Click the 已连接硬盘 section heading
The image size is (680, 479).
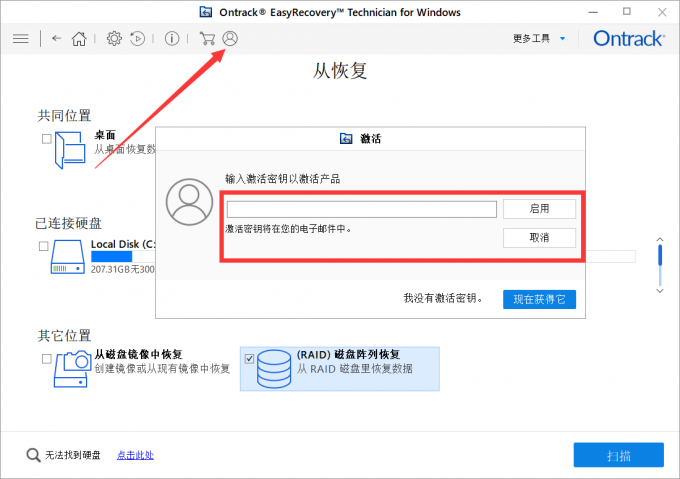(69, 223)
